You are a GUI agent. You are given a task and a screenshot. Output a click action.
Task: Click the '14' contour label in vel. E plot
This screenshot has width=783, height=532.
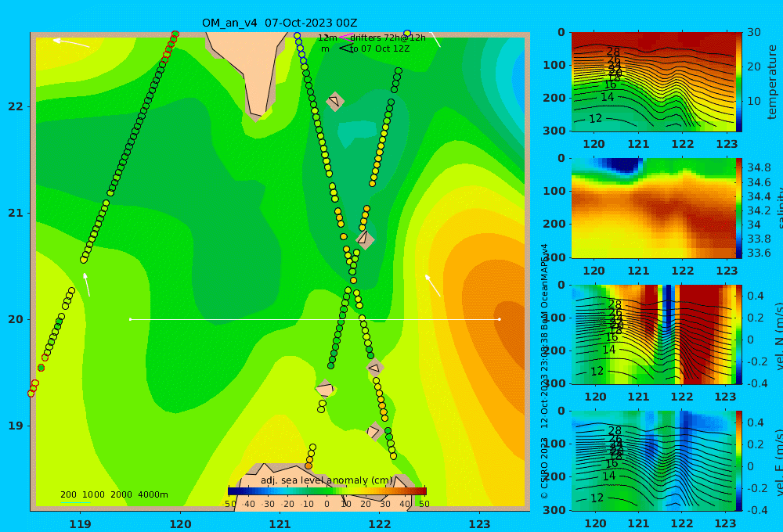coord(608,476)
